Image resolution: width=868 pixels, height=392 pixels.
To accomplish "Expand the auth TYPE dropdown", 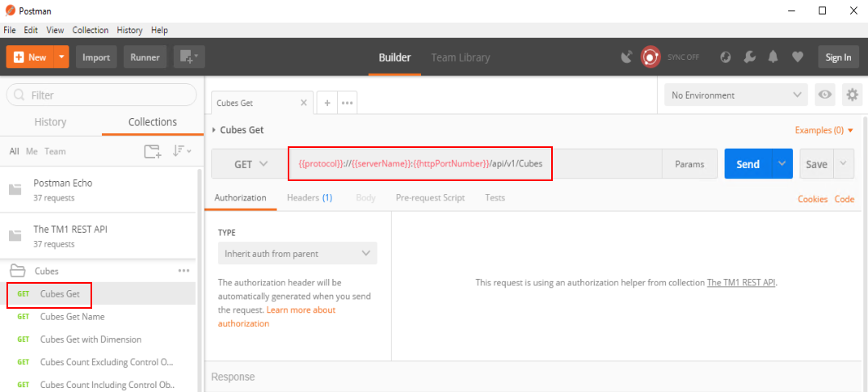I will 297,253.
